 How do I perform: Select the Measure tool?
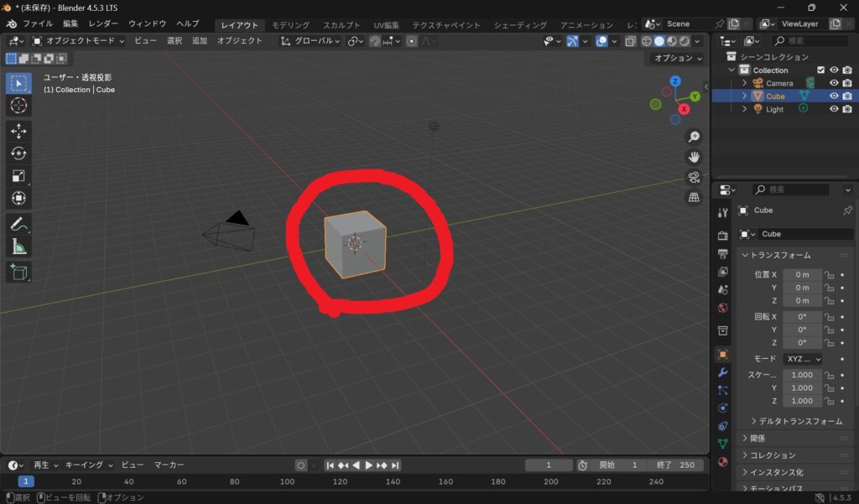(x=18, y=247)
